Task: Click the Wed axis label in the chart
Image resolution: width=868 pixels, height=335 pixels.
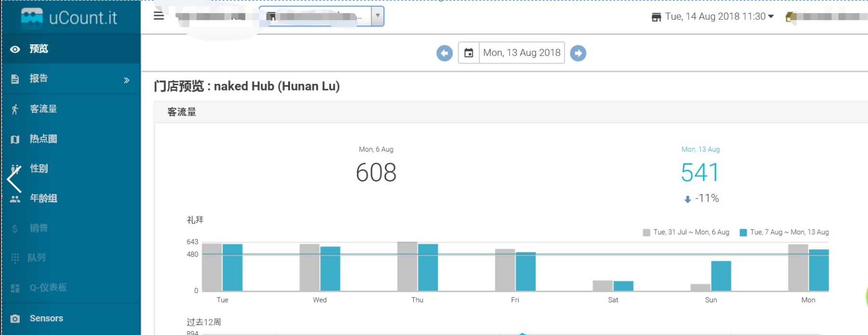Action: pos(320,300)
